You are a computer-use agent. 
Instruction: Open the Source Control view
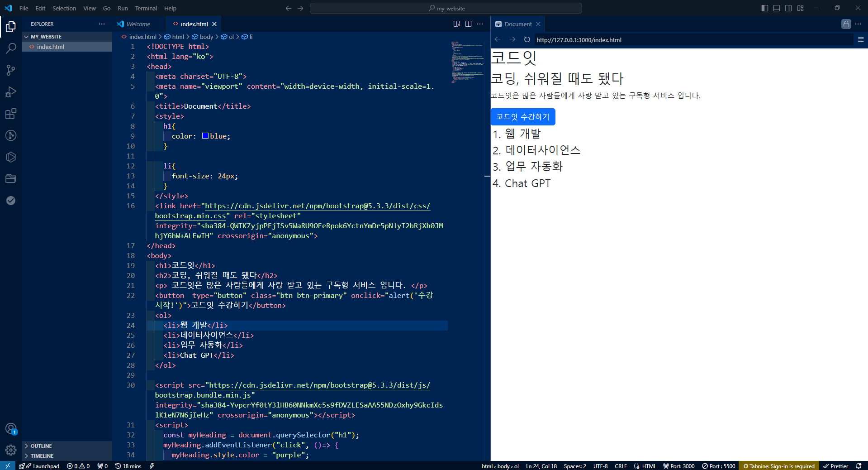click(11, 70)
